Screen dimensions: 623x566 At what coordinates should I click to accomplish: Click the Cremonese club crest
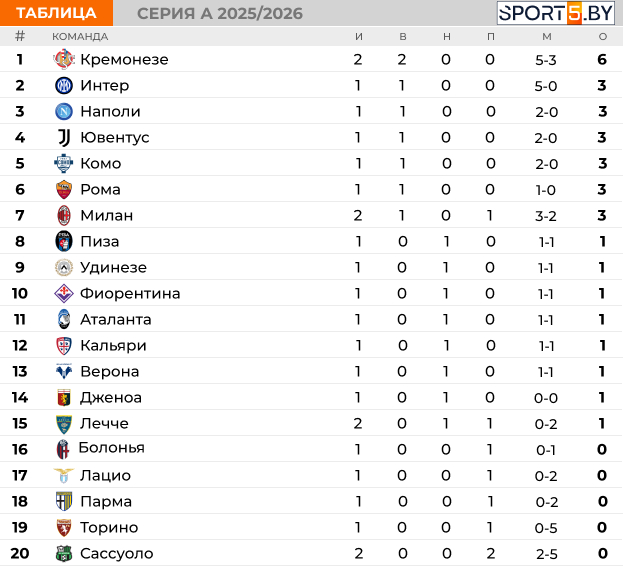pos(64,60)
